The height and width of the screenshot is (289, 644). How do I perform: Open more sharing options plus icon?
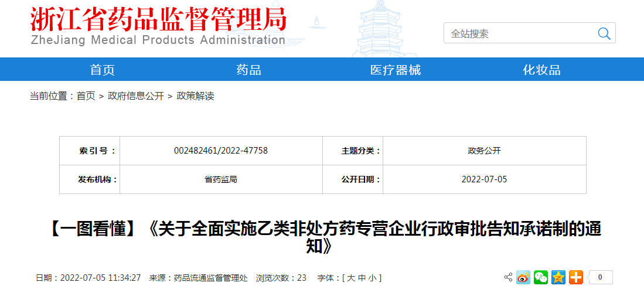(x=576, y=277)
